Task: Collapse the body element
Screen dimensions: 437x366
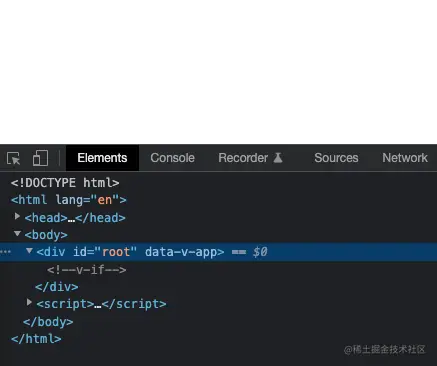Action: coord(17,234)
